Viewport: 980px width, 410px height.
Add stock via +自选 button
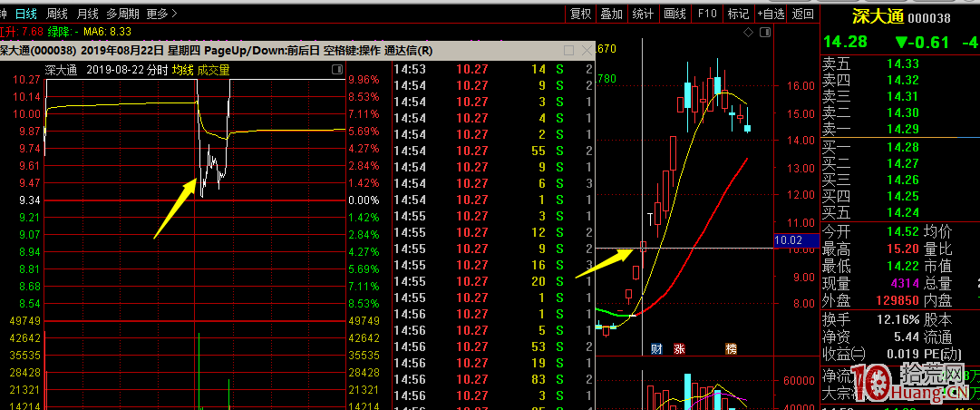pyautogui.click(x=771, y=13)
